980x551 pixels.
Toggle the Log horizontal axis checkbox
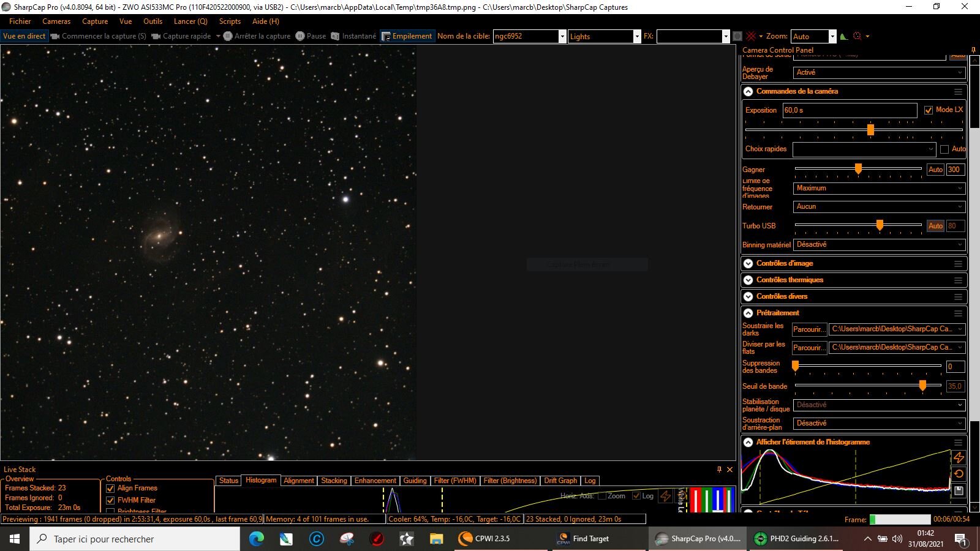coord(636,496)
